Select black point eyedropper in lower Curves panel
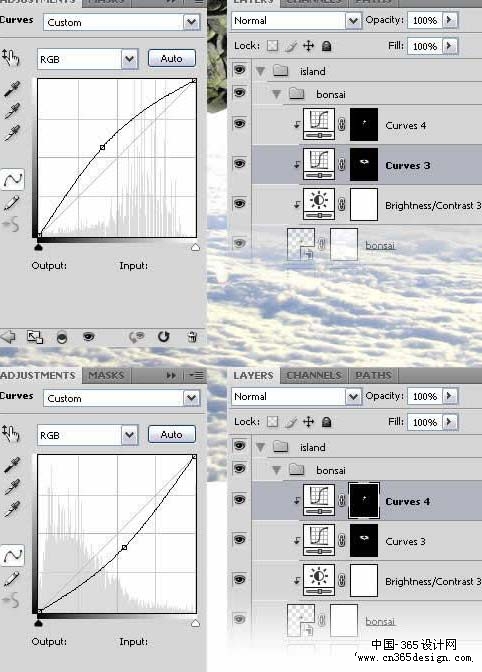The image size is (482, 672). point(12,465)
